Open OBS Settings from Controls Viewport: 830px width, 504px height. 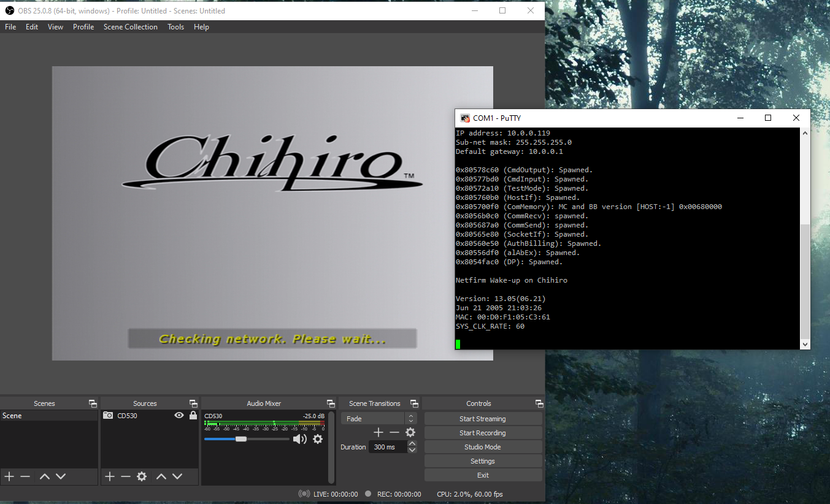pos(483,461)
